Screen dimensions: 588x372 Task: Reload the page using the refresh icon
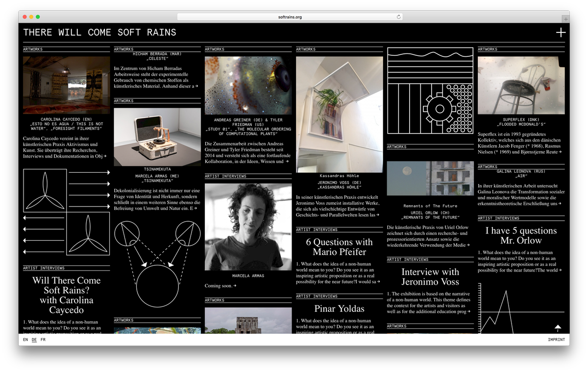click(399, 17)
